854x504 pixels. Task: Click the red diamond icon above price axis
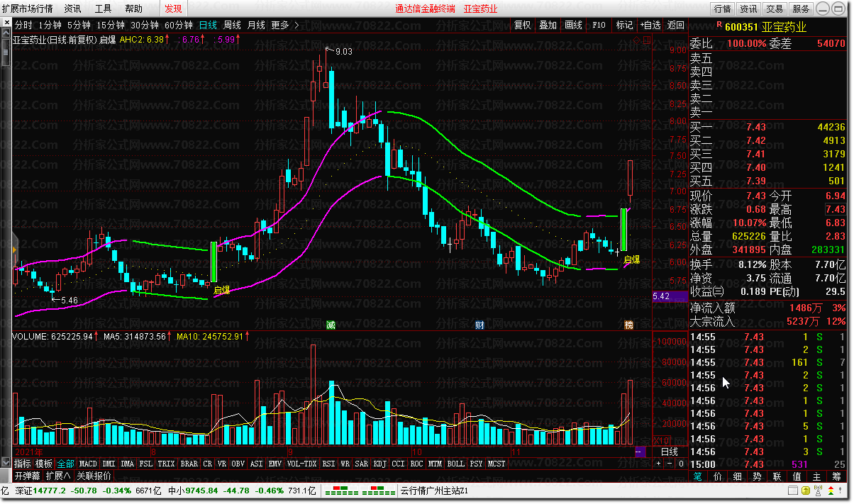click(x=636, y=40)
